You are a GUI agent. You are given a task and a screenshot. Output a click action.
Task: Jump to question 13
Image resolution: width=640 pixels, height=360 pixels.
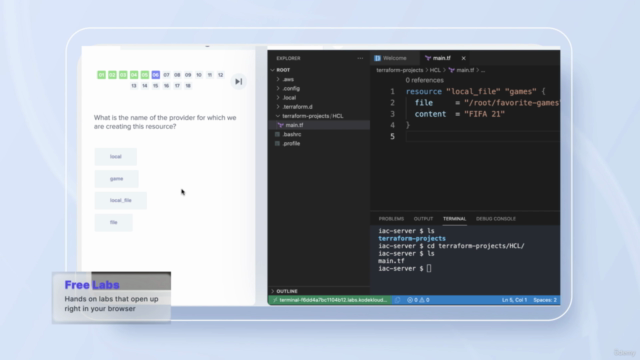click(134, 86)
